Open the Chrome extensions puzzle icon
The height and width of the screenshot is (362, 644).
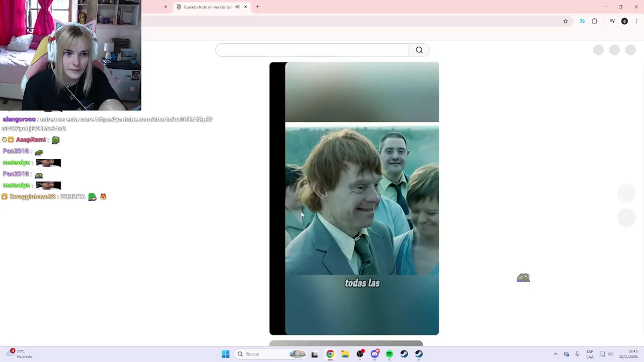click(595, 21)
